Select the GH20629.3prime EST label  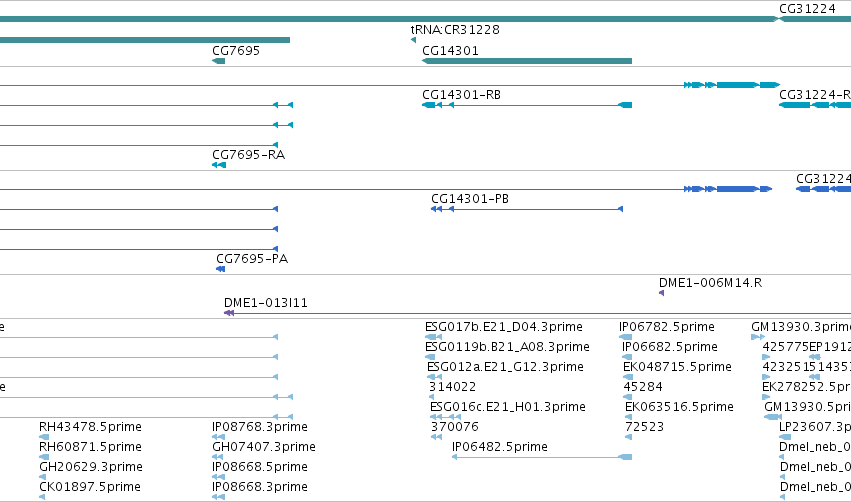[91, 467]
